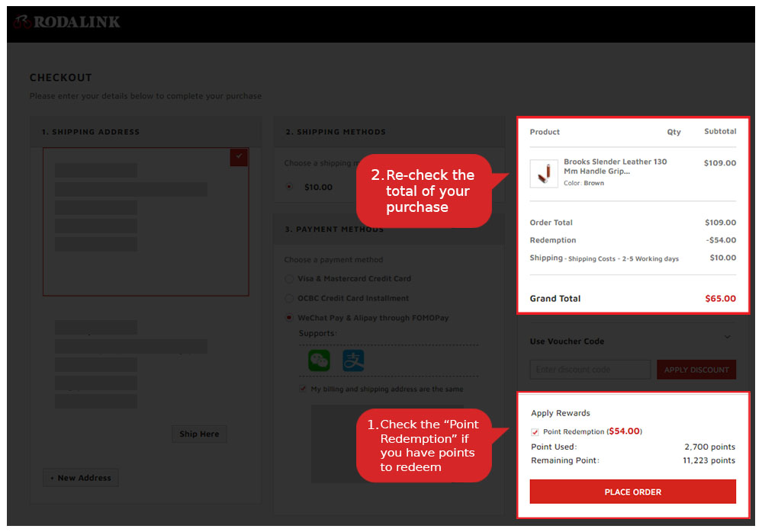Click the Enter discount code field
762x532 pixels.
point(590,370)
